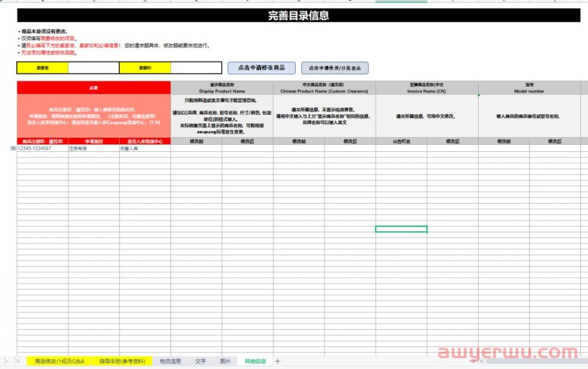Click the next-sheet navigation arrow
Image resolution: width=588 pixels, height=369 pixels.
(6, 361)
